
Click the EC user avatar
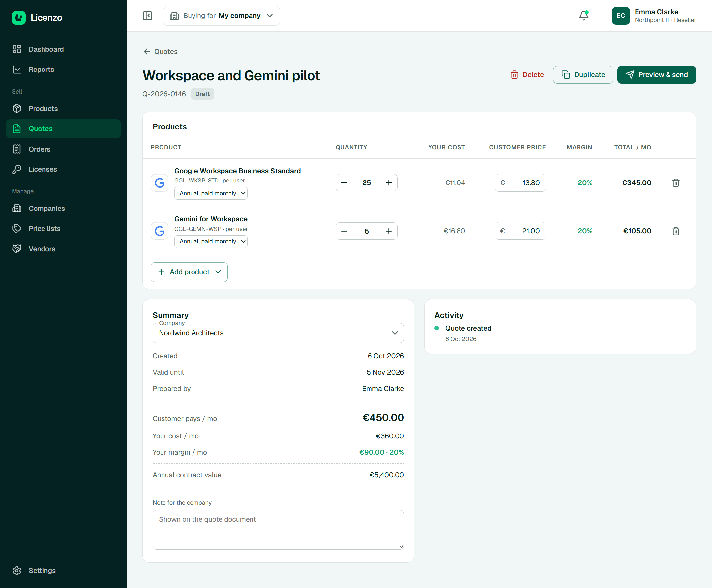point(620,15)
